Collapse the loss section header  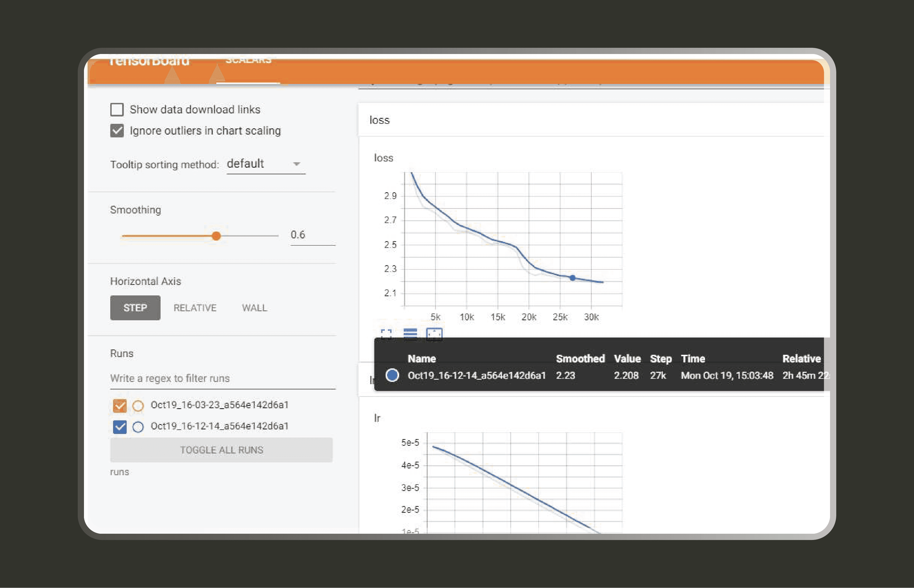(379, 120)
